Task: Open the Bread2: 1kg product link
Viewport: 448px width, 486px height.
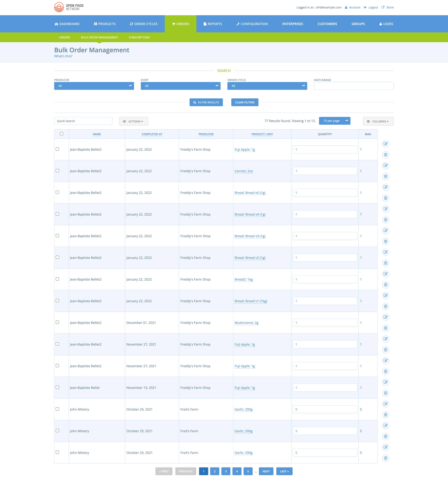Action: pyautogui.click(x=243, y=279)
